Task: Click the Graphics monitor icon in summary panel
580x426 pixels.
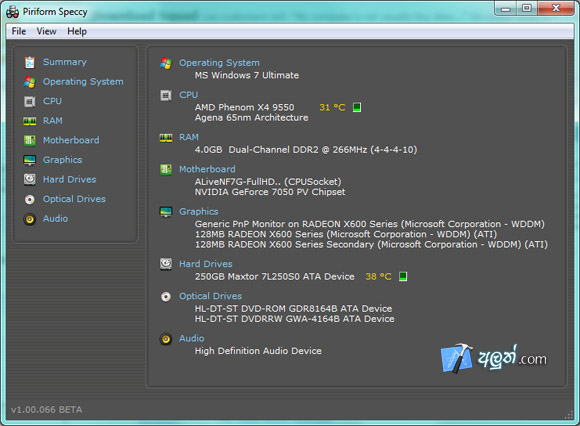Action: 166,212
